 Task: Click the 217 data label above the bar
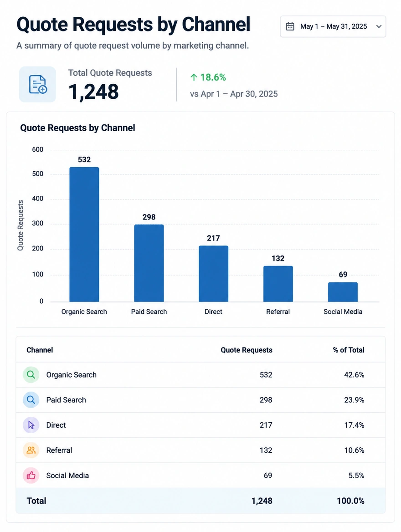point(213,238)
